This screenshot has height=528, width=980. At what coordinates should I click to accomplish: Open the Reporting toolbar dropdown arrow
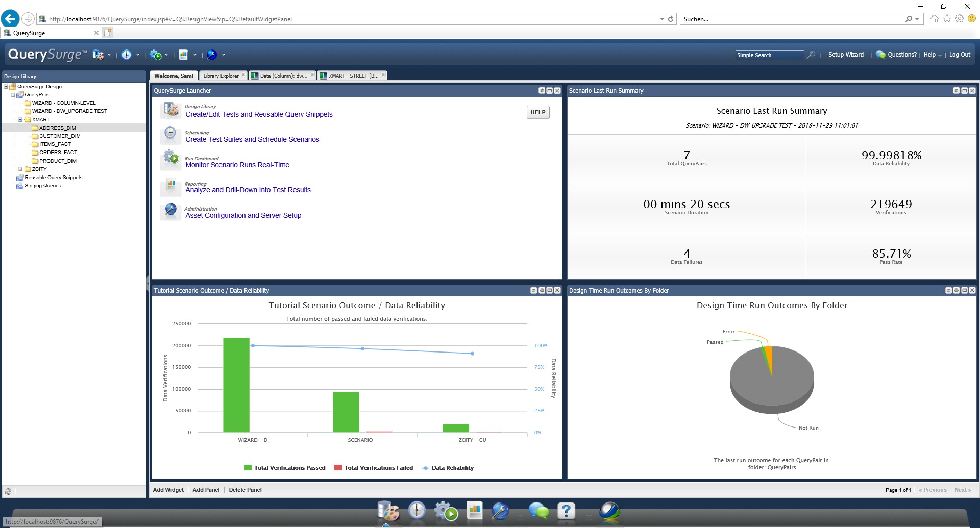(x=195, y=55)
